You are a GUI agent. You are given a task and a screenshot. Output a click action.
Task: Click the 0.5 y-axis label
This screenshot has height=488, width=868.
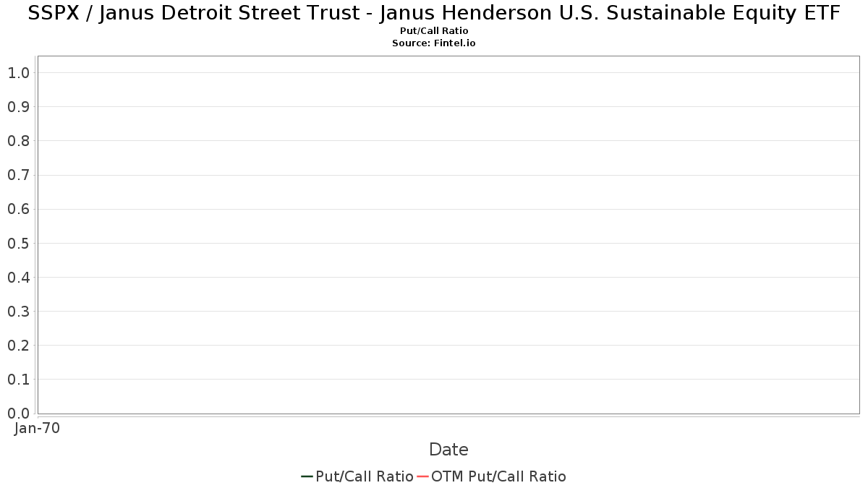pos(19,243)
